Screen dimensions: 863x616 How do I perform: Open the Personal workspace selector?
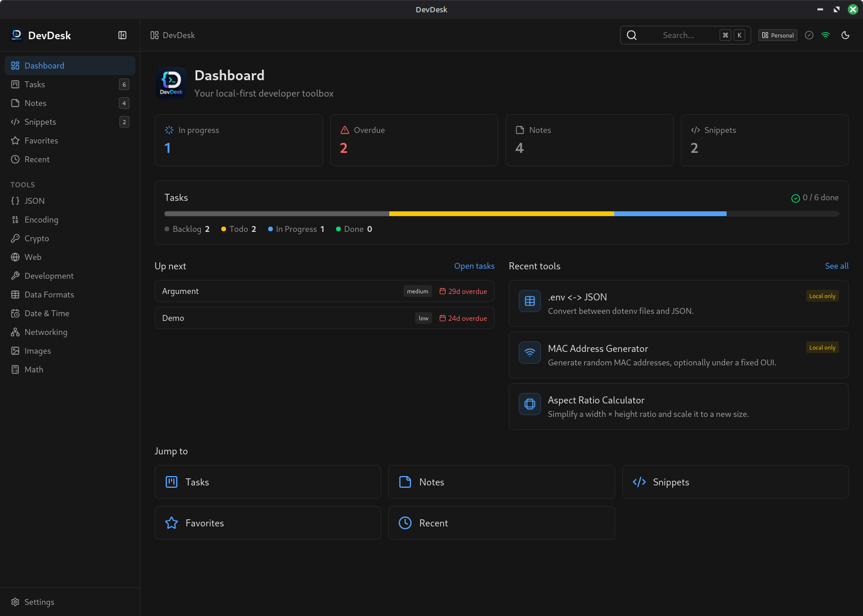coord(778,35)
